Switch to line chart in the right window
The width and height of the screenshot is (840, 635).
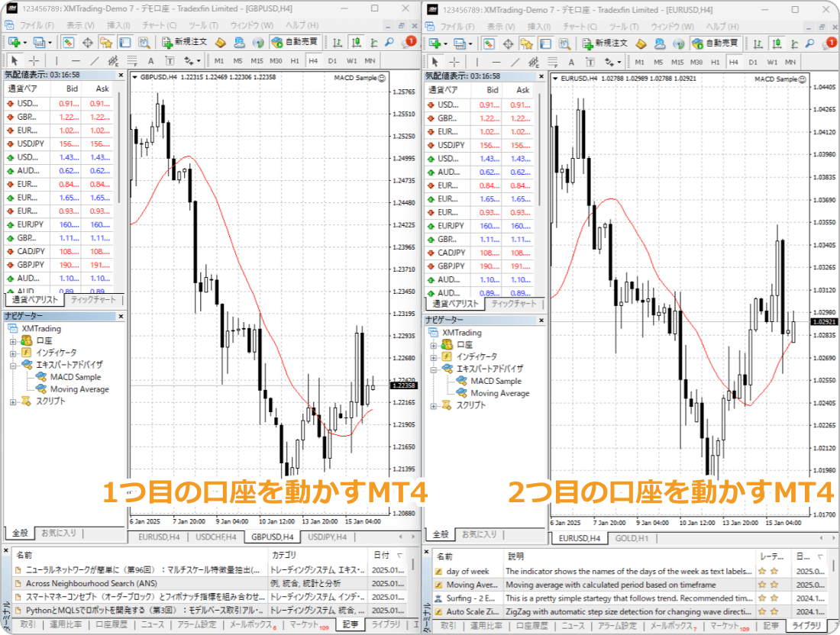(x=794, y=44)
